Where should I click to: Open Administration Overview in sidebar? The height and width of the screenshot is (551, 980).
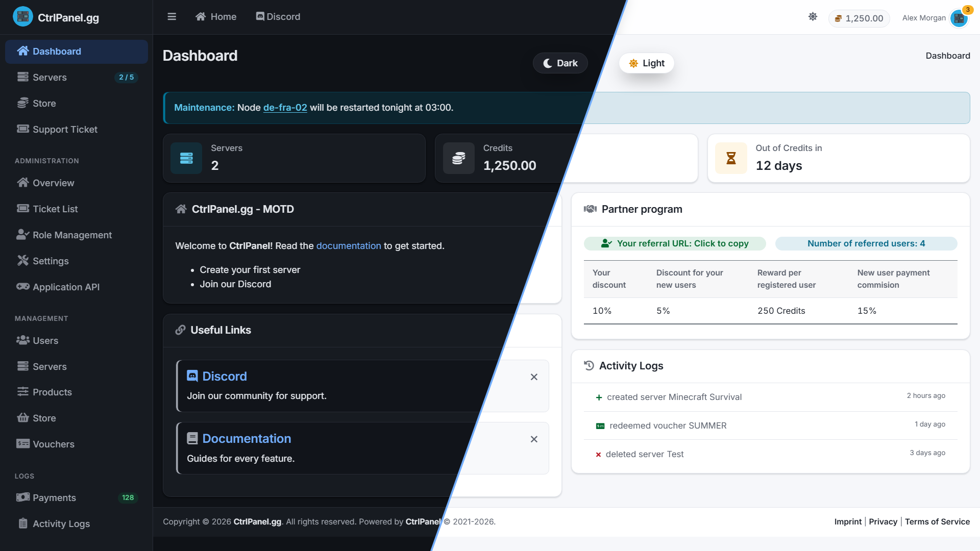click(x=77, y=183)
